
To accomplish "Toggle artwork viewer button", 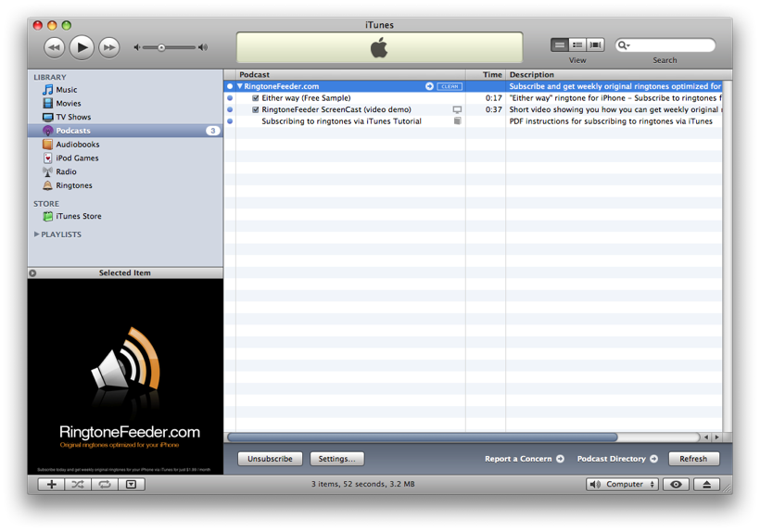I will [x=131, y=484].
